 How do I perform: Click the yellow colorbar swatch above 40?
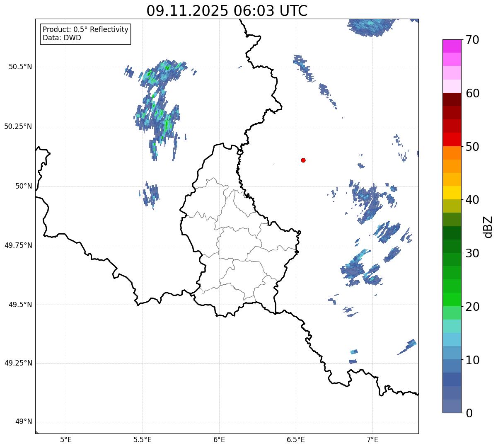click(452, 193)
